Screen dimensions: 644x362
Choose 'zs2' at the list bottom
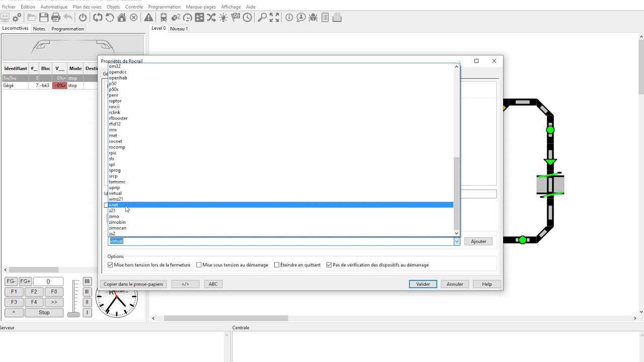[x=281, y=234]
